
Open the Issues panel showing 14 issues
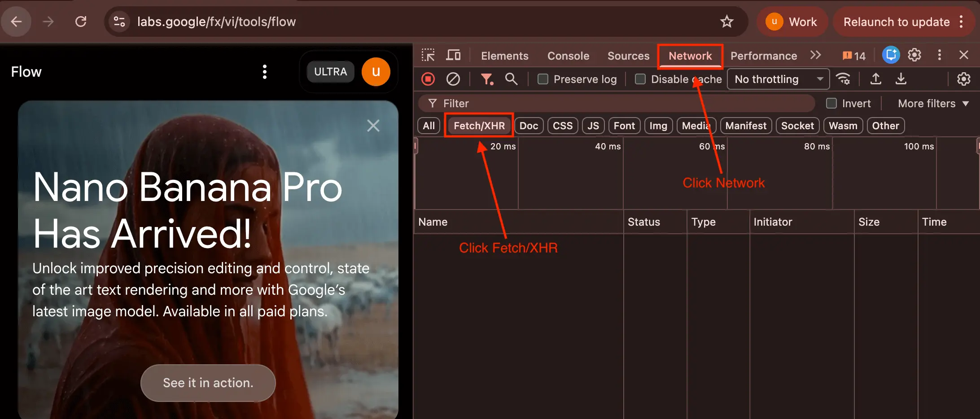[x=853, y=55]
